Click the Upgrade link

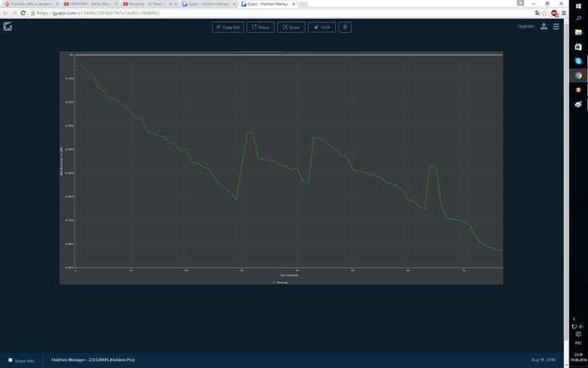coord(525,26)
